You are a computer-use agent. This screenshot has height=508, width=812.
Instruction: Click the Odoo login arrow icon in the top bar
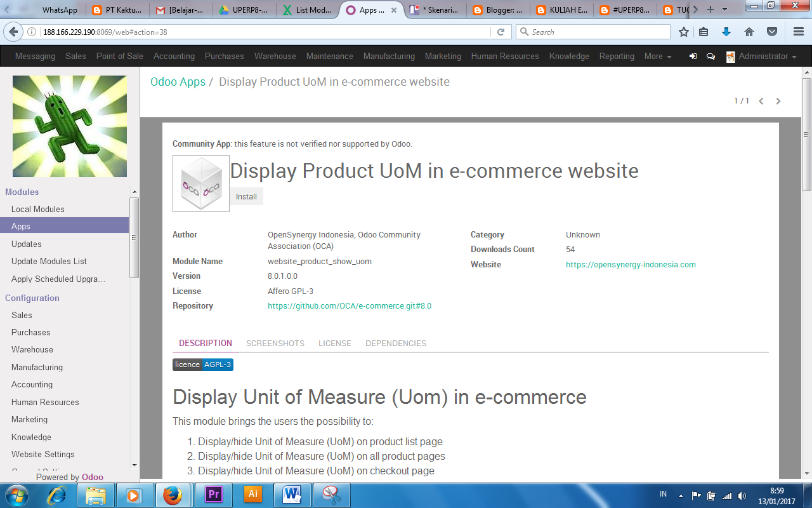coord(693,56)
